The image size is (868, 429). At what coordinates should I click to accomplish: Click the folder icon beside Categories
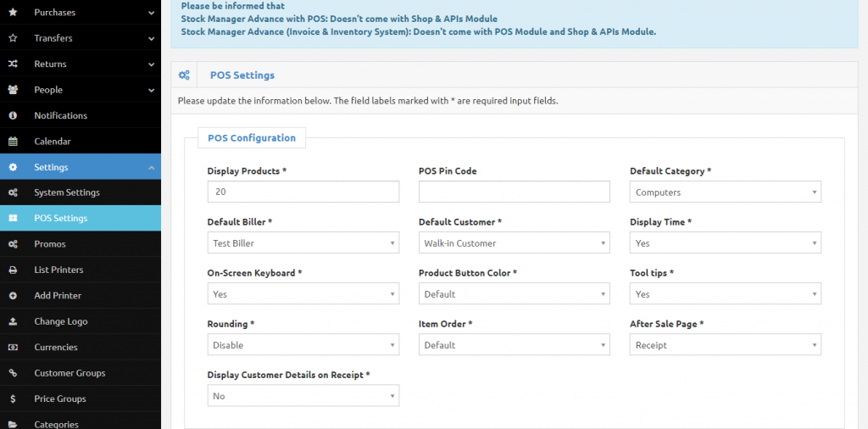(13, 424)
